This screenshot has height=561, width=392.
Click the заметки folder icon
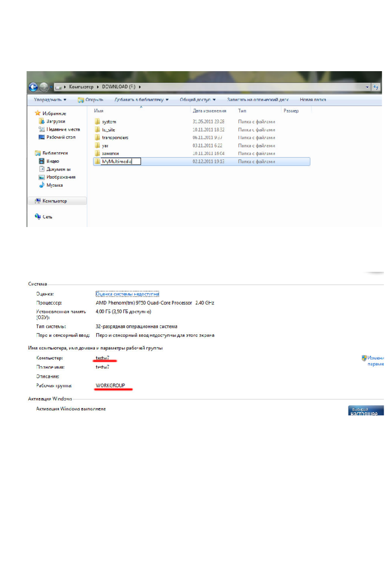coord(97,153)
